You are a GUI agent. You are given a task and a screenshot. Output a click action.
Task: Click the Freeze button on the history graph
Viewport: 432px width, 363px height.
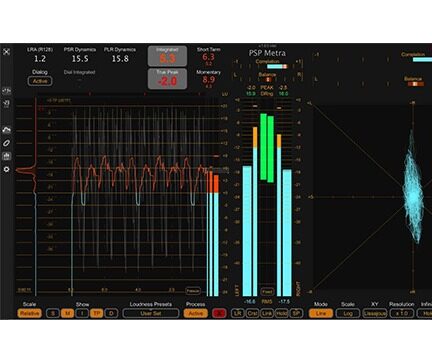point(193,291)
